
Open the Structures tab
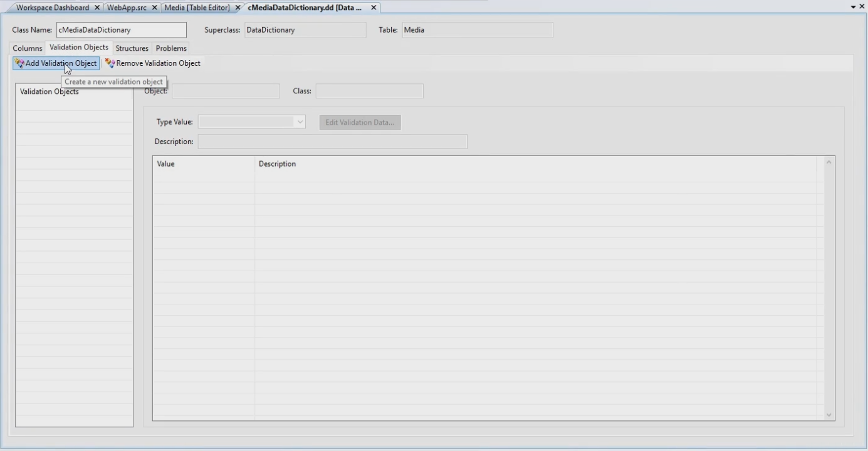tap(132, 48)
